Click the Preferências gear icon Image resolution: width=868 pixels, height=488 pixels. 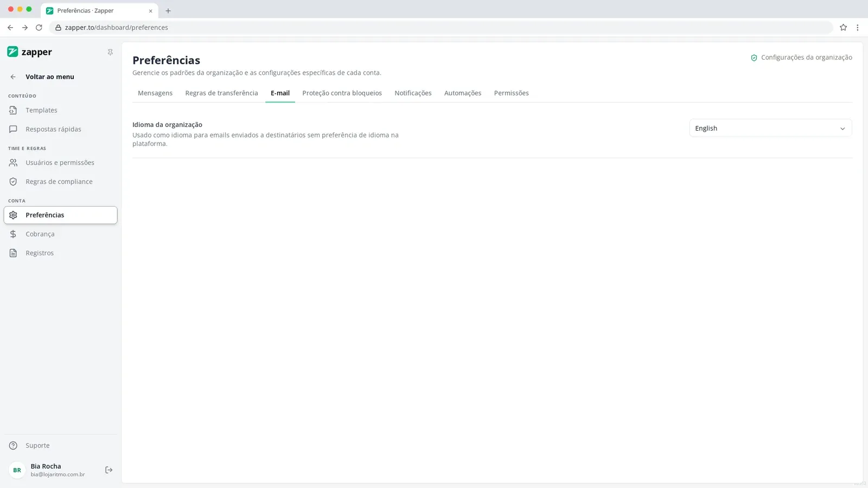[x=13, y=215]
